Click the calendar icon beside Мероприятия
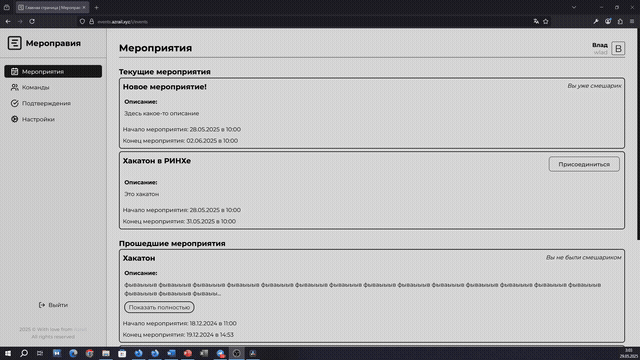 pyautogui.click(x=14, y=71)
